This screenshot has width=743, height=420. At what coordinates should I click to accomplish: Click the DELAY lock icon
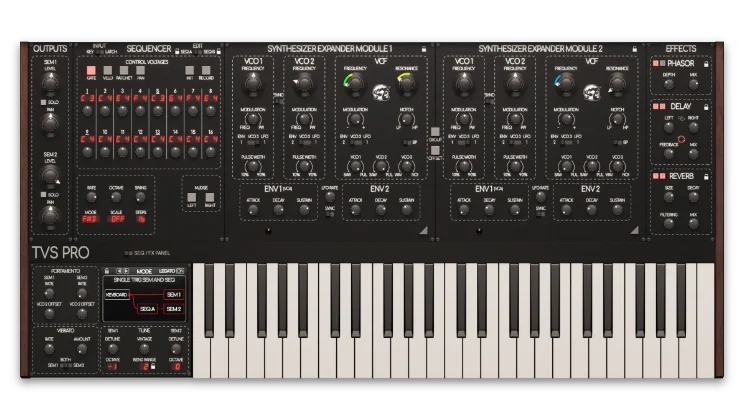coord(706,107)
